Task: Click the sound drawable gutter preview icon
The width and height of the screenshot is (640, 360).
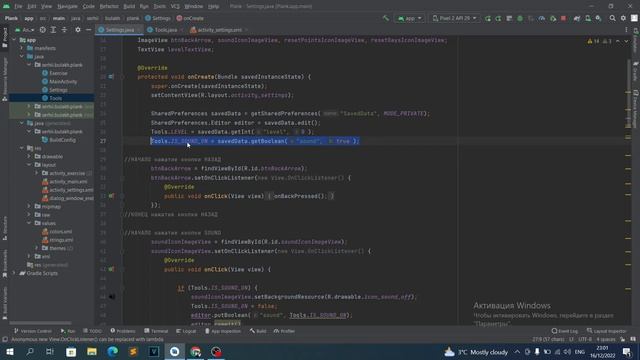Action: 112,297
